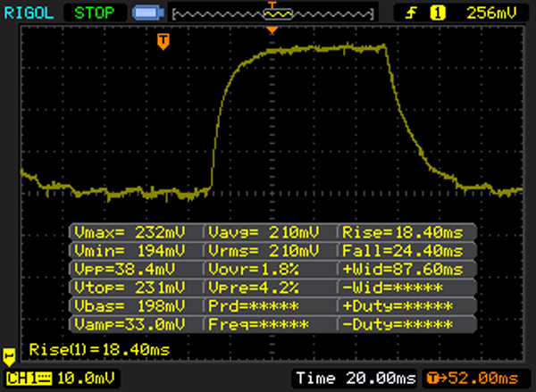
Task: Click the orange triangle at the graticule top center
Action: (x=272, y=30)
